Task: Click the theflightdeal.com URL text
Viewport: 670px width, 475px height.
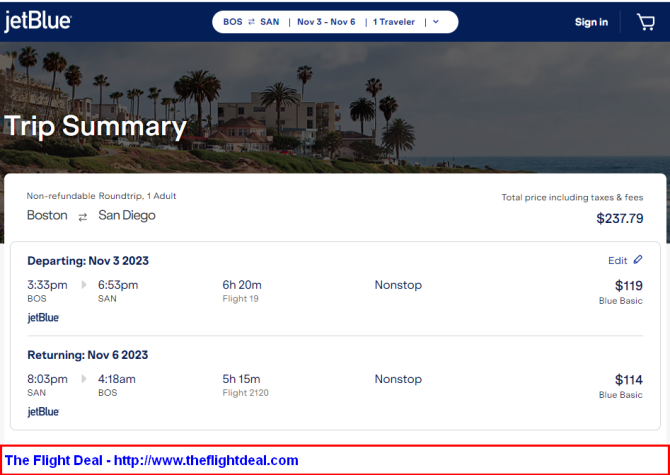Action: tap(206, 460)
